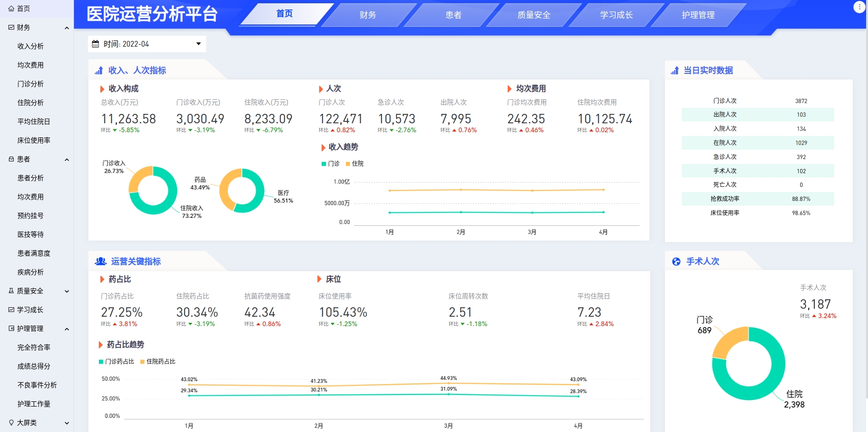Open 不良事件分析 in the sidebar
868x432 pixels.
coord(37,385)
